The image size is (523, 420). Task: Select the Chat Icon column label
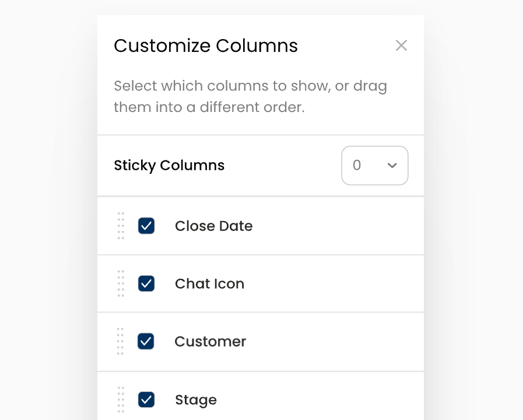coord(209,283)
